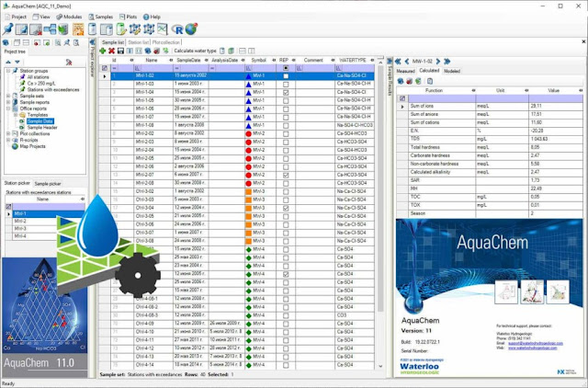This screenshot has height=388, width=588.
Task: Collapse the Office reports tree node
Action: (x=8, y=108)
